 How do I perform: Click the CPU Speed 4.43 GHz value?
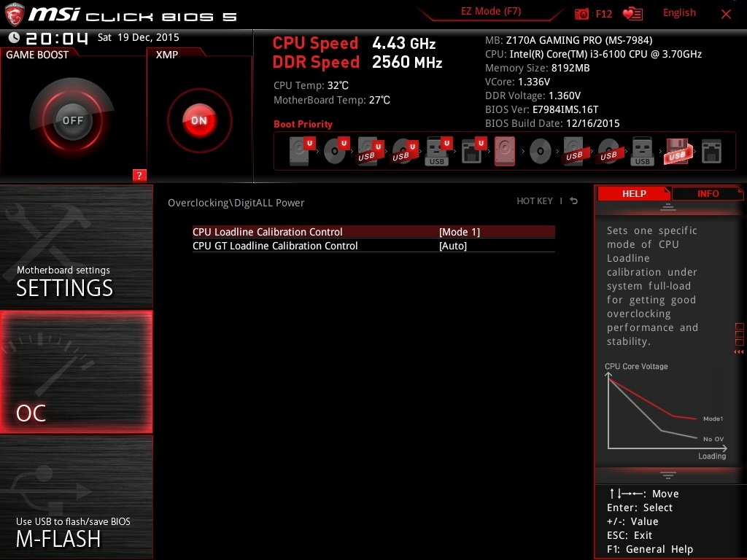[x=403, y=43]
